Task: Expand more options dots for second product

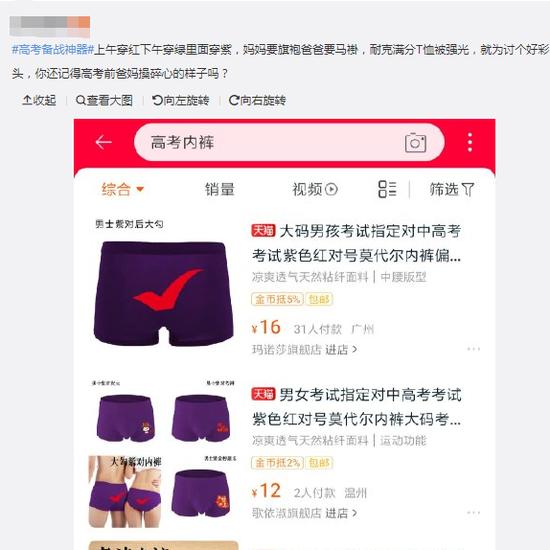Action: click(x=474, y=513)
